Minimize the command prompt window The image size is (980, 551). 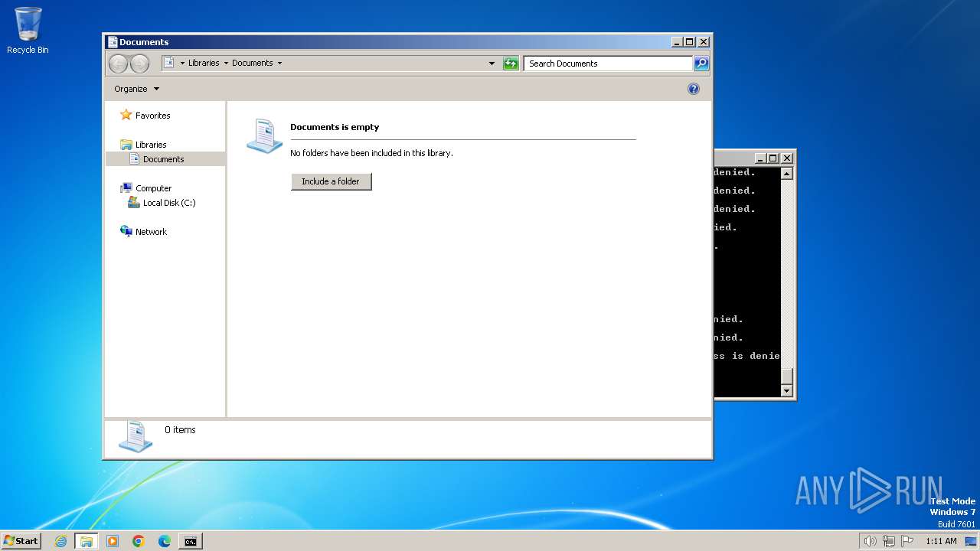(760, 158)
